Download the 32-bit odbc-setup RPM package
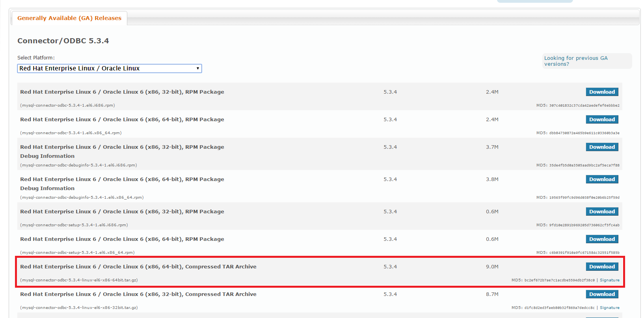This screenshot has height=318, width=644. coord(602,212)
